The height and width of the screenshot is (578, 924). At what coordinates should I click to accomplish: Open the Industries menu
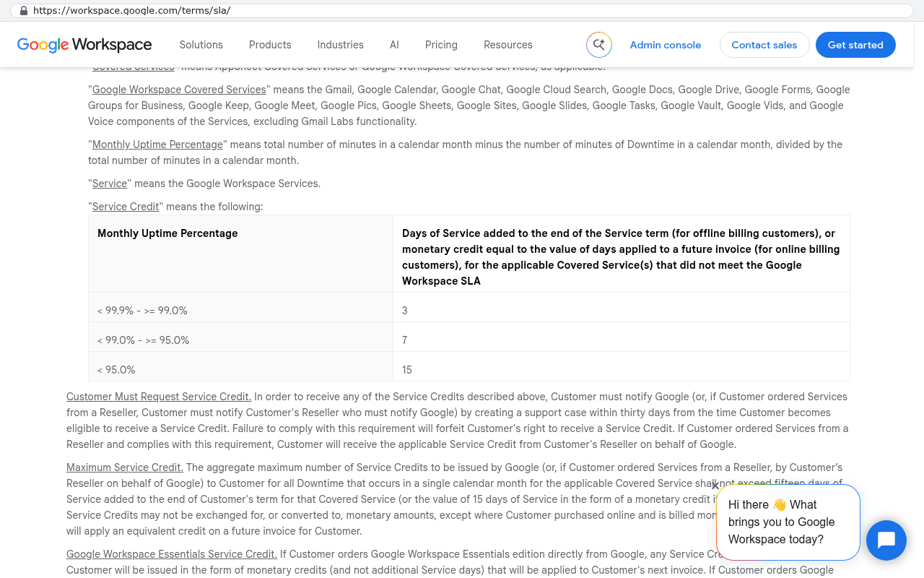click(341, 45)
